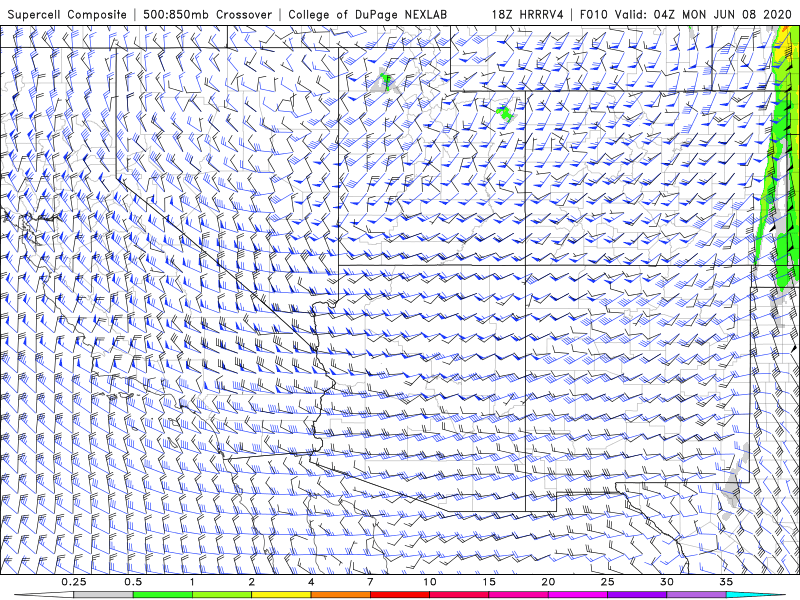Click the '500:850mb Crossover' header label
The height and width of the screenshot is (600, 800).
(208, 15)
